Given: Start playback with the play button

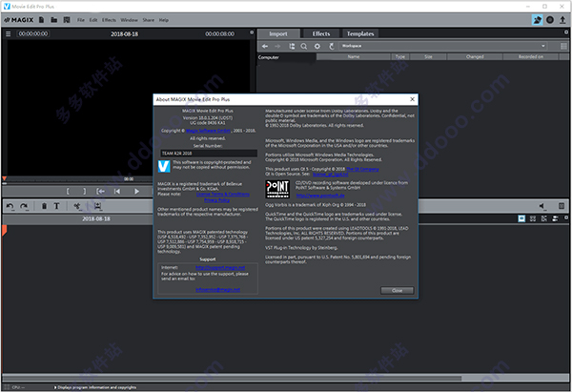Looking at the screenshot, I should tap(136, 192).
